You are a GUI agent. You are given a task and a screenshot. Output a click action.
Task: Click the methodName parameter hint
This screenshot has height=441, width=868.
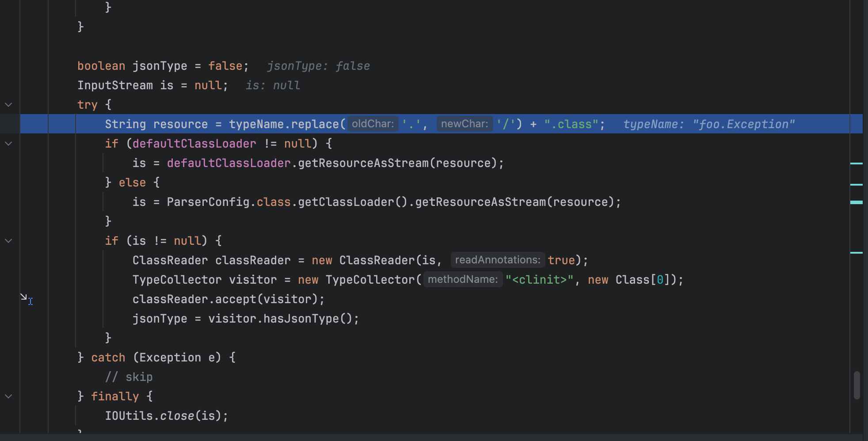click(463, 279)
